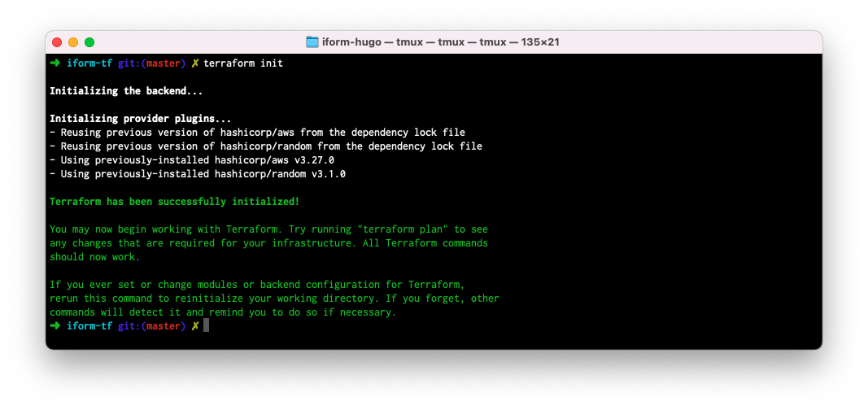Click the 'Reusing previous version of hashicorp/random' line
Viewport: 868px width, 410px height.
[x=266, y=146]
